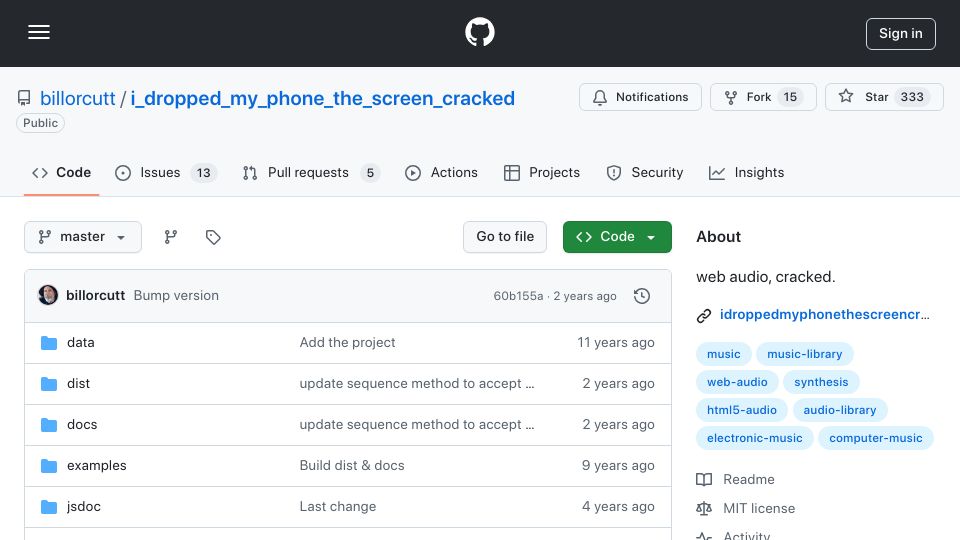The height and width of the screenshot is (540, 960).
Task: Click billorcutt's avatar in commit row
Action: coord(48,295)
